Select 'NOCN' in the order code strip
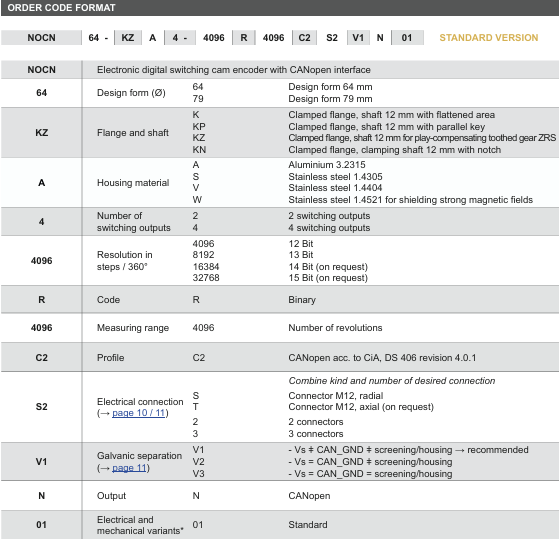The width and height of the screenshot is (559, 539). click(41, 38)
